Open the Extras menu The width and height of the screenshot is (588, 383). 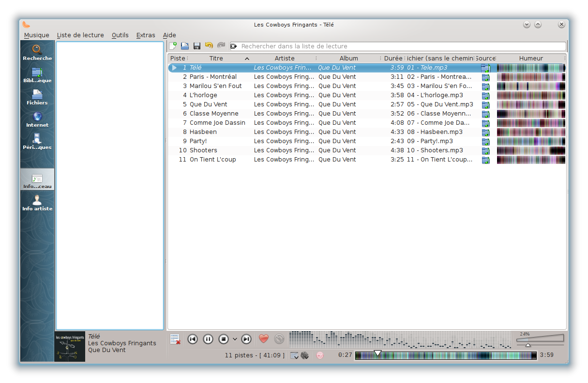[146, 35]
